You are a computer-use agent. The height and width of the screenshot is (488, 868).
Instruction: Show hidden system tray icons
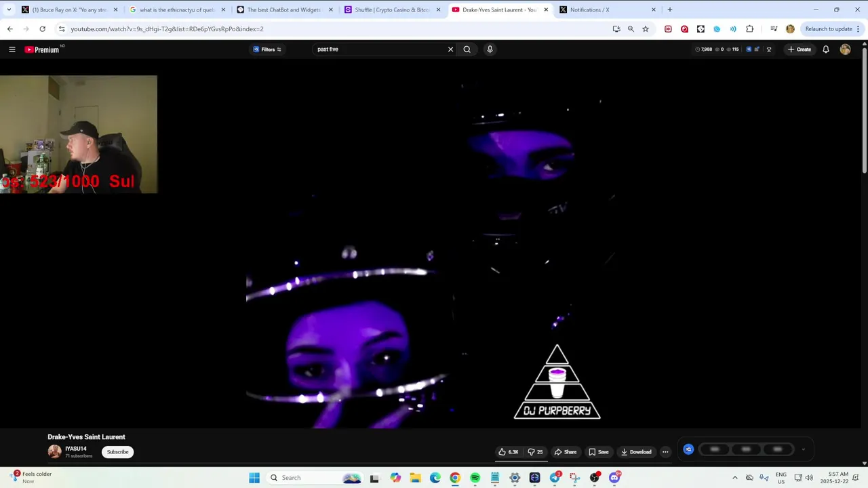734,478
